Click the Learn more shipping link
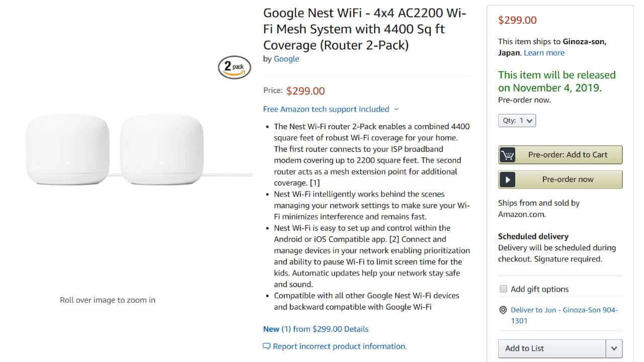This screenshot has height=362, width=644. [x=544, y=53]
